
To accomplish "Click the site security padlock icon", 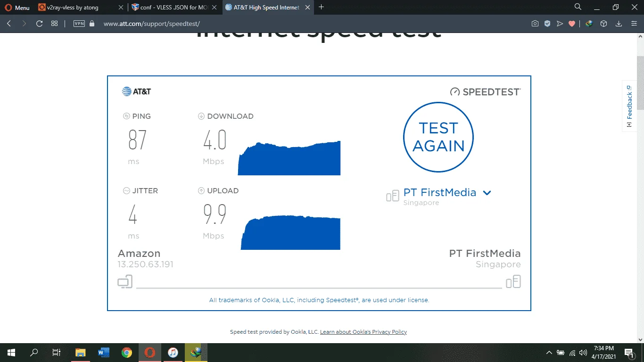I will tap(92, 24).
